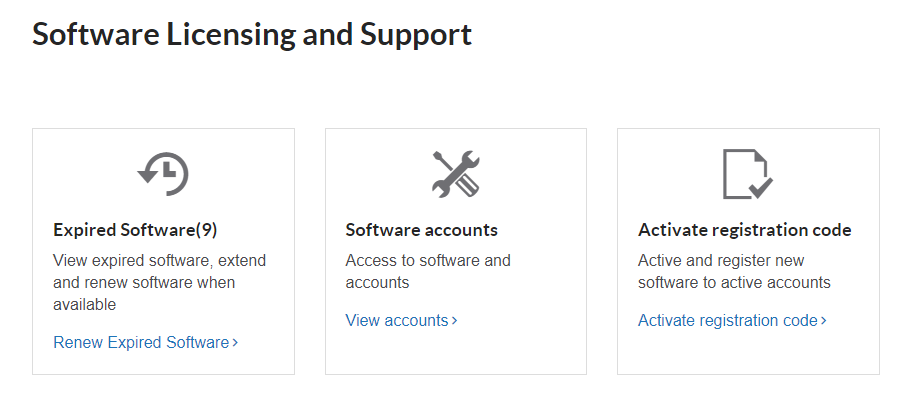
Task: Follow the View accounts link
Action: pyautogui.click(x=397, y=320)
